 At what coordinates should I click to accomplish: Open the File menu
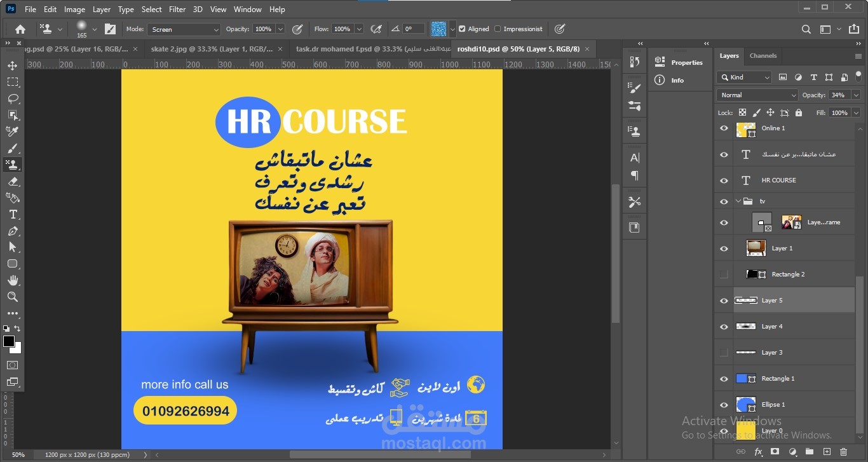pos(31,10)
